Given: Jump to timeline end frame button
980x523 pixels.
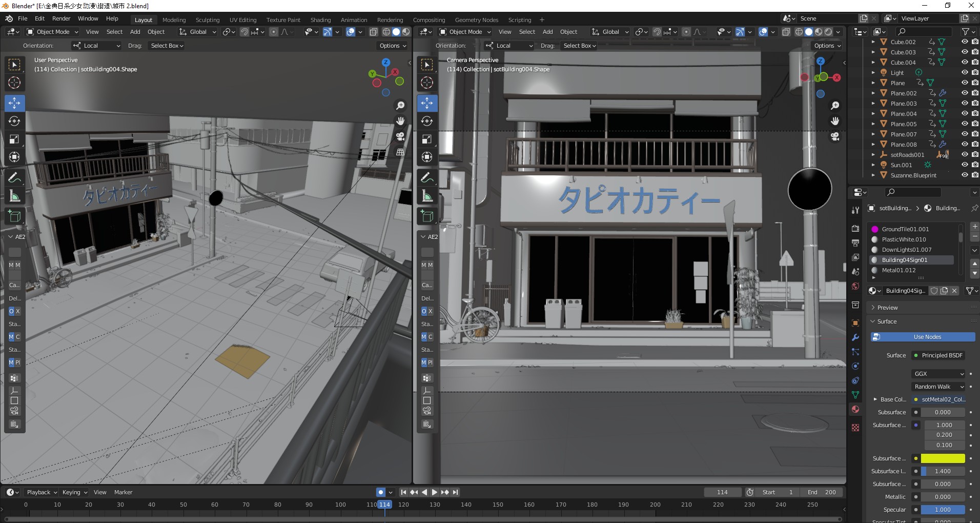Looking at the screenshot, I should 455,492.
